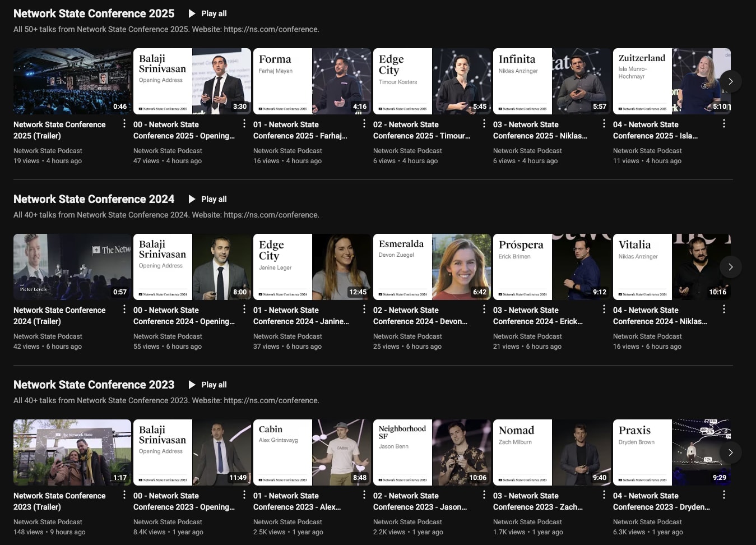Select 'All 50+ talks from Network State Conference 2025' description

(x=166, y=29)
